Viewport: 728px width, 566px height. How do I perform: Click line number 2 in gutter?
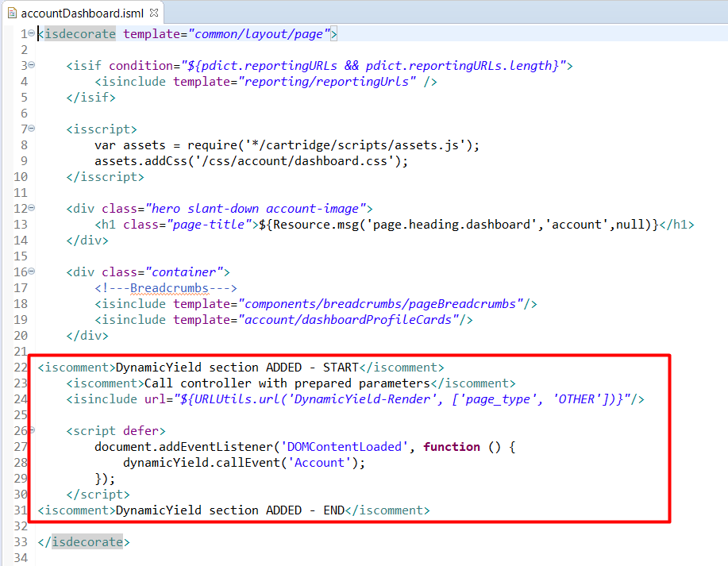(x=24, y=50)
